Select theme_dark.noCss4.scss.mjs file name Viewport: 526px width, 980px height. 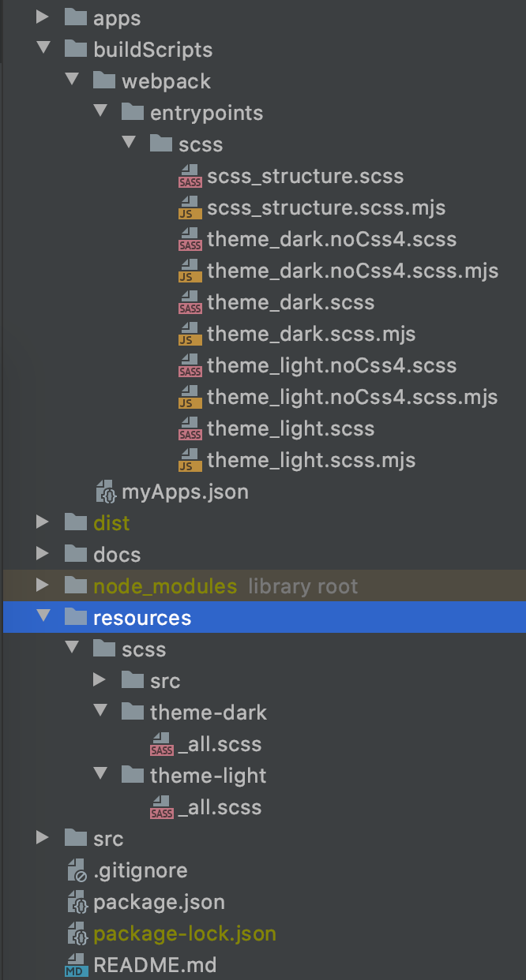click(352, 271)
